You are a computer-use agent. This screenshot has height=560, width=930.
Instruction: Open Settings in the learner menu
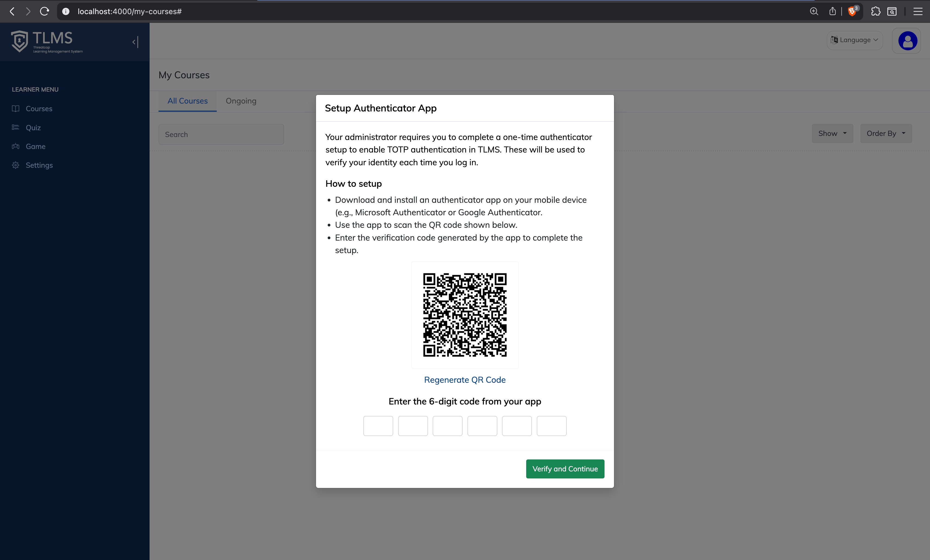pyautogui.click(x=39, y=165)
